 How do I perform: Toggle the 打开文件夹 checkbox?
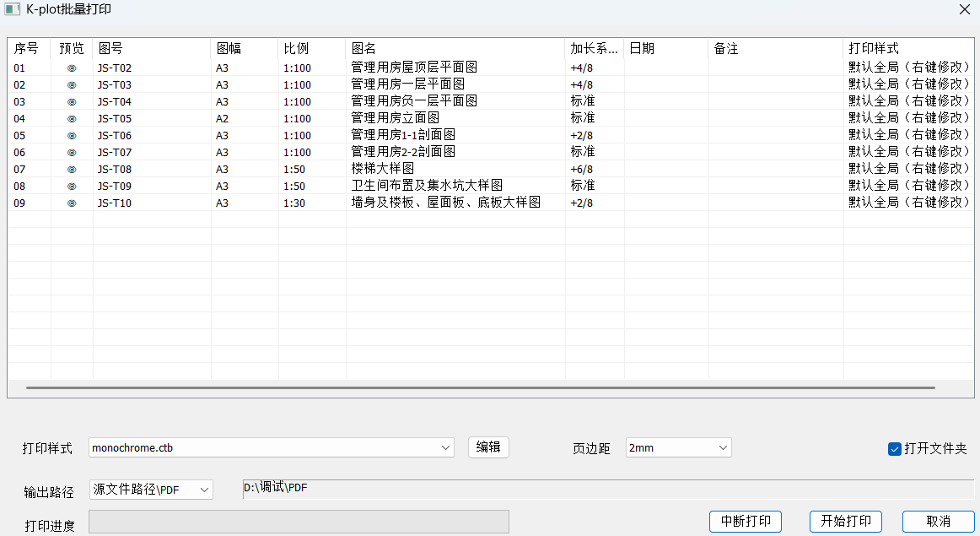tap(894, 448)
